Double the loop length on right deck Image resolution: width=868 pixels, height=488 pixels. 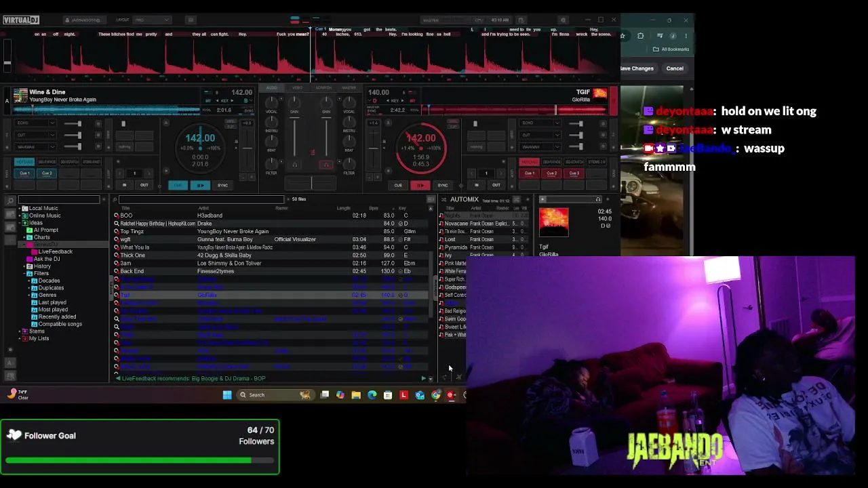click(x=501, y=174)
